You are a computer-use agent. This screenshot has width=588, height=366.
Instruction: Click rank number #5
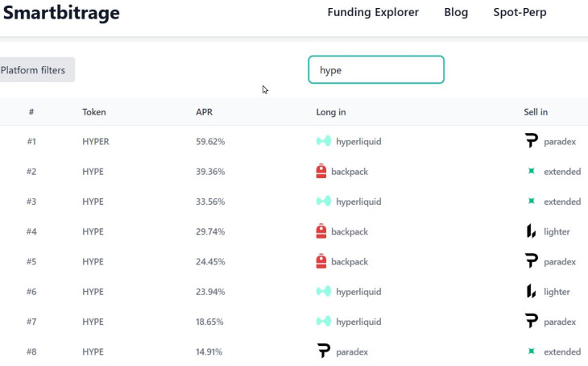click(x=31, y=262)
